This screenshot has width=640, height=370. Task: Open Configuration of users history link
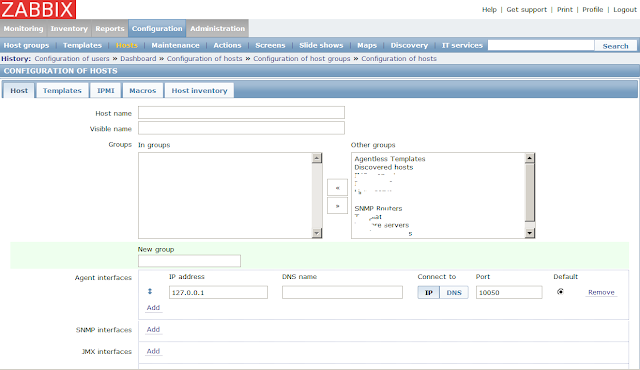72,59
